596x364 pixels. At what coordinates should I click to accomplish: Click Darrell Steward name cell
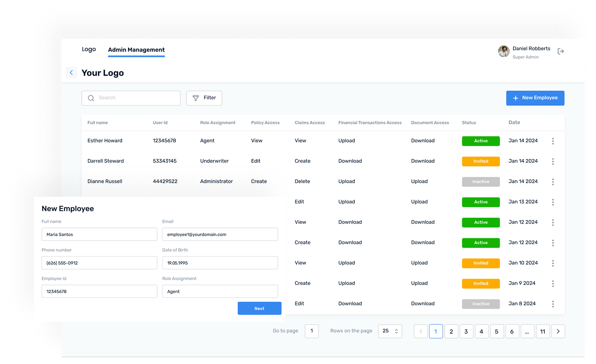[x=105, y=161]
